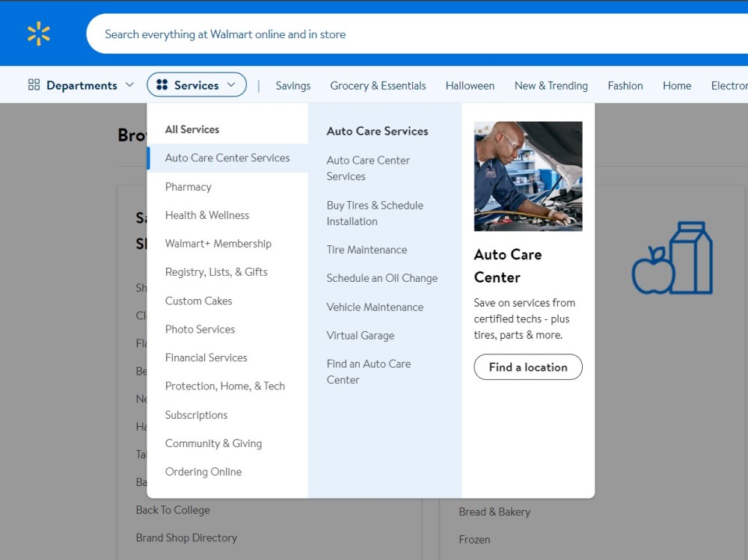The image size is (748, 560).
Task: Click the mechanic Auto Care photo
Action: point(528,176)
